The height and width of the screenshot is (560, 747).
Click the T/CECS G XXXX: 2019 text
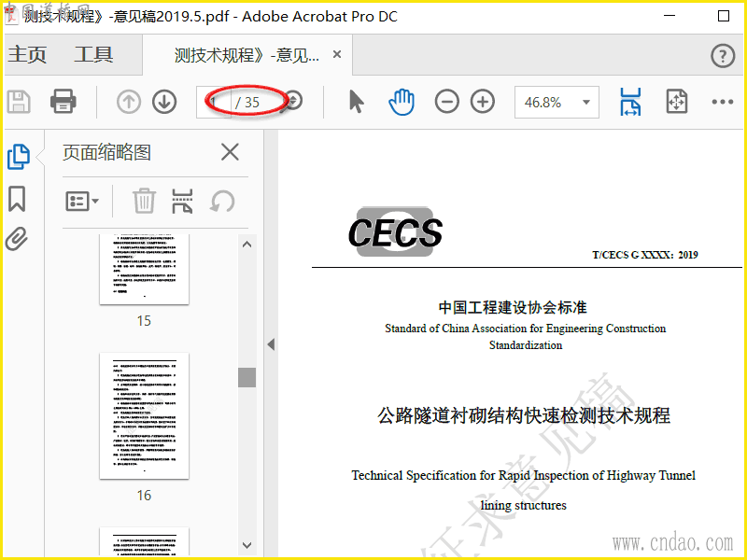tap(645, 255)
